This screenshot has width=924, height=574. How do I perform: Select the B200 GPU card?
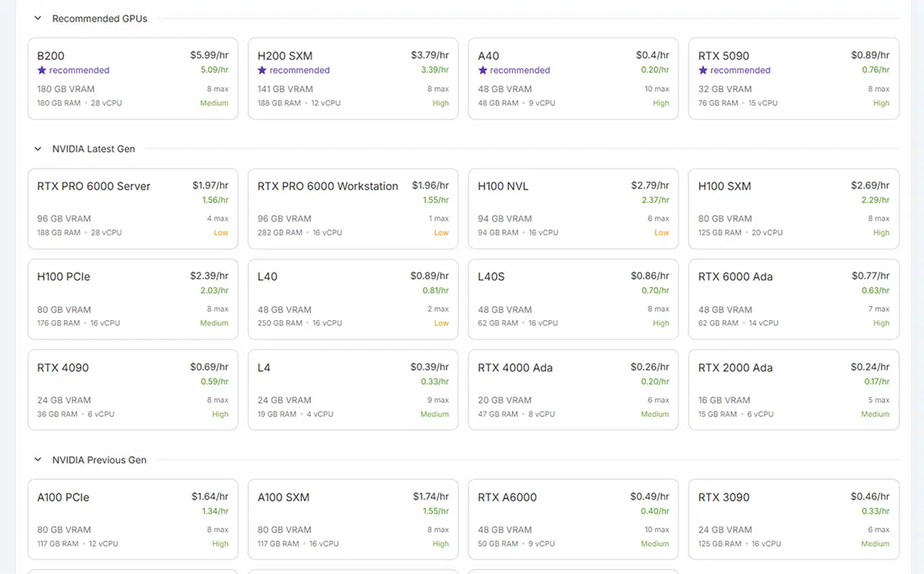tap(133, 78)
